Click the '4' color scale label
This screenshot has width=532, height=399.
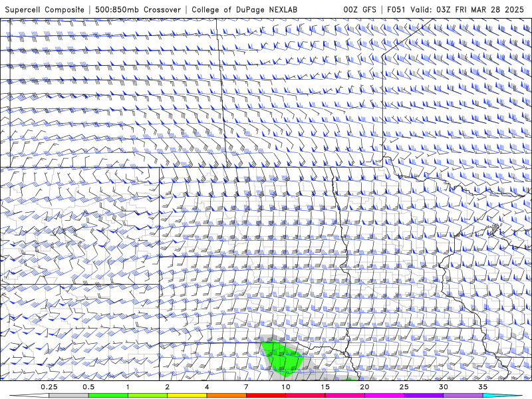pyautogui.click(x=207, y=387)
